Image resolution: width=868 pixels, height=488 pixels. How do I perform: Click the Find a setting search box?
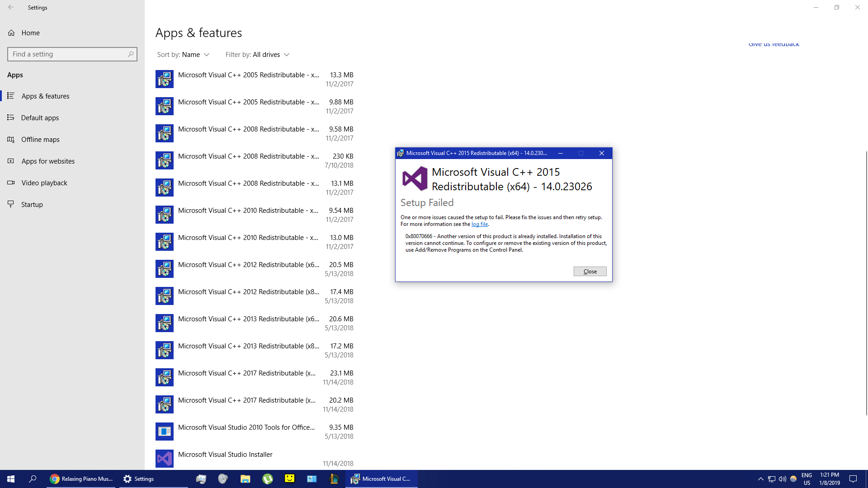[x=72, y=54]
